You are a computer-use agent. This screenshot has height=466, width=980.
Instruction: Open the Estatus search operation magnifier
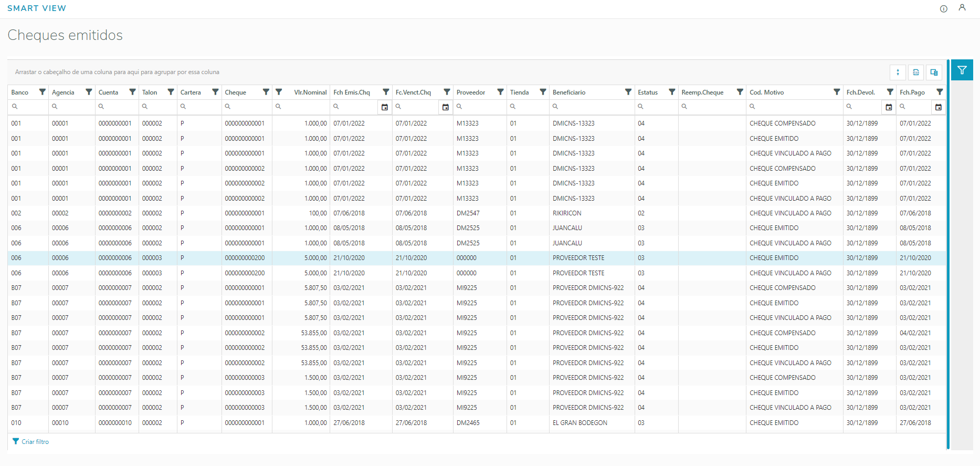(x=640, y=107)
